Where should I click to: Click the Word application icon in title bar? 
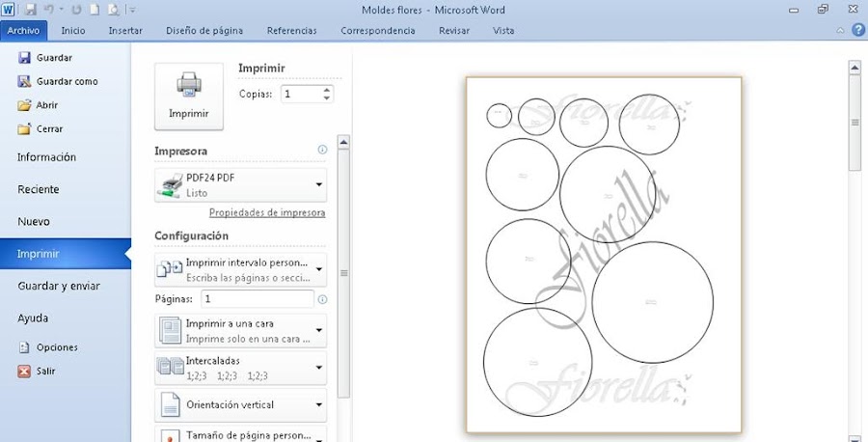coord(8,10)
